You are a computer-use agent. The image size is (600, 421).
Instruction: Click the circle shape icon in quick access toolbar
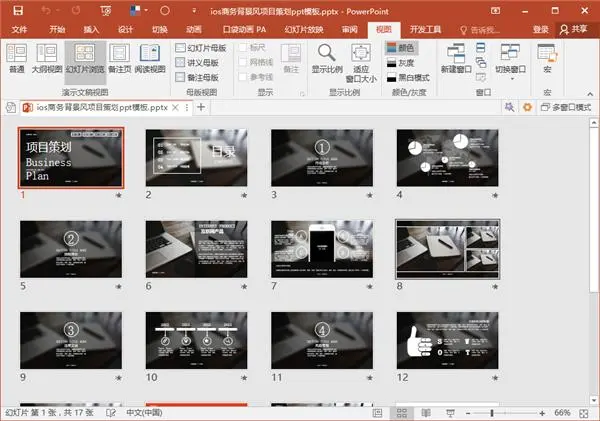[x=165, y=11]
